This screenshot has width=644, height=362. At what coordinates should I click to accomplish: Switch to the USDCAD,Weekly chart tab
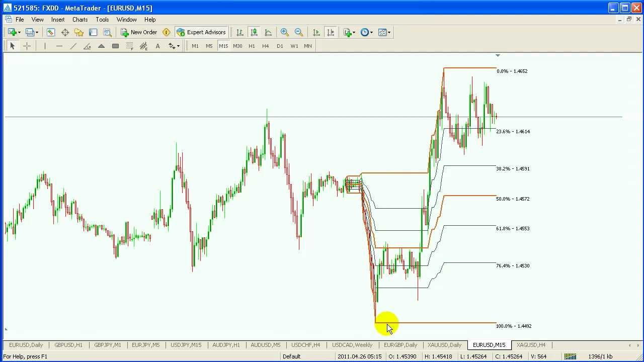click(x=352, y=345)
